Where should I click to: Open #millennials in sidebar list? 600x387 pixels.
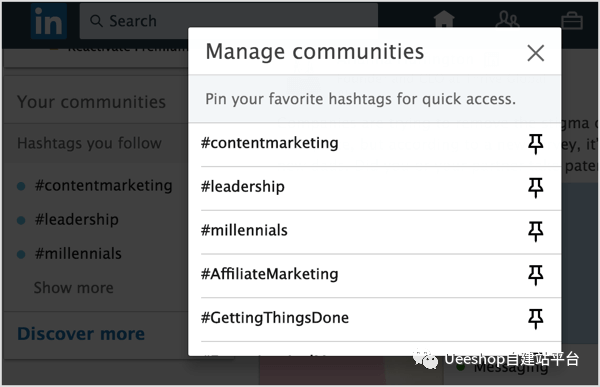(78, 254)
